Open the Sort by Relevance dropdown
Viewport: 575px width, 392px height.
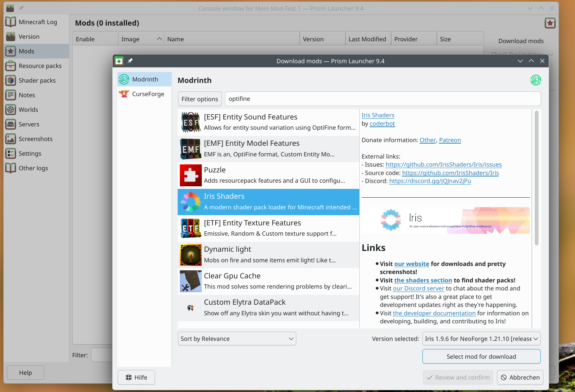coord(237,339)
